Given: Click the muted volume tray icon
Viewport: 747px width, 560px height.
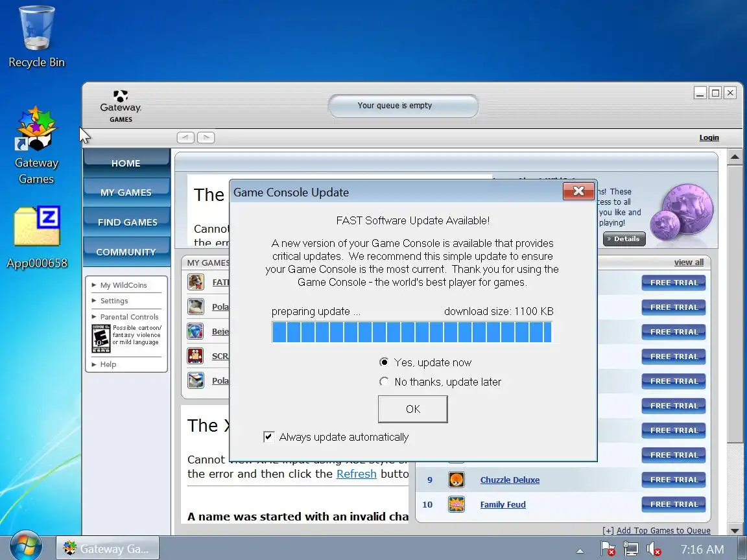Looking at the screenshot, I should click(x=654, y=549).
